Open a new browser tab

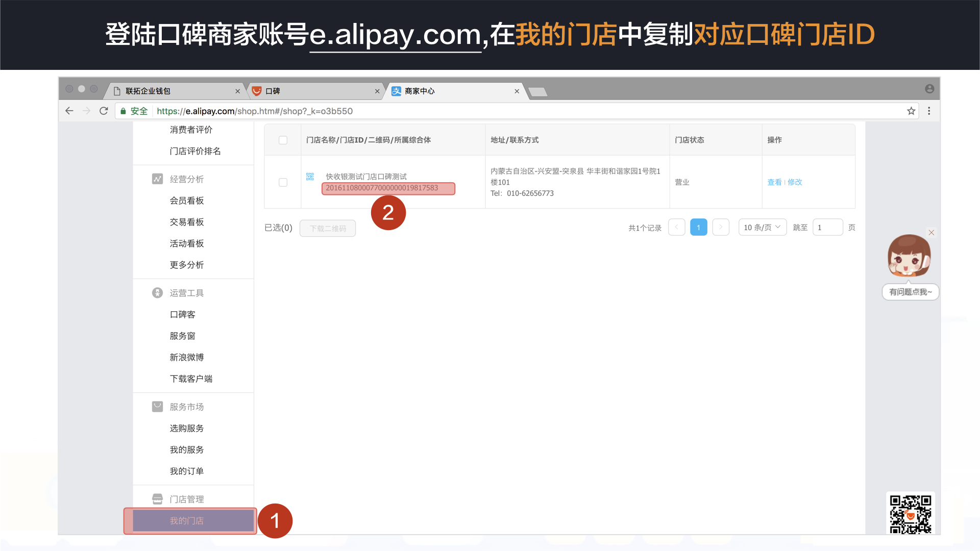pyautogui.click(x=537, y=92)
